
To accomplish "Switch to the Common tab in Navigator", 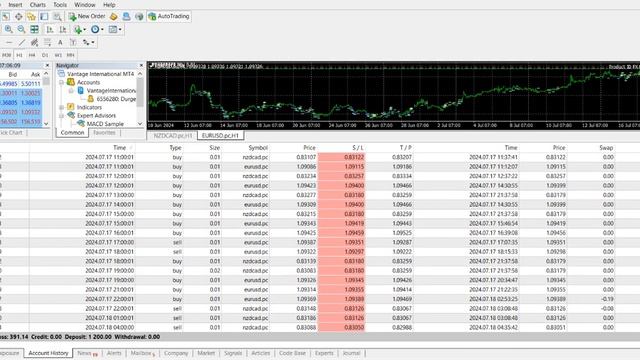I will [72, 133].
